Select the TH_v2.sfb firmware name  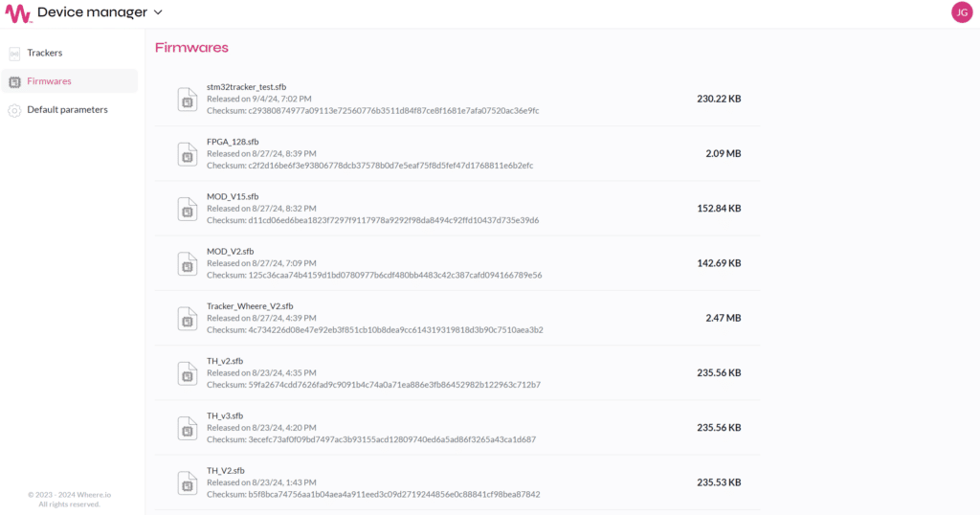coord(225,361)
